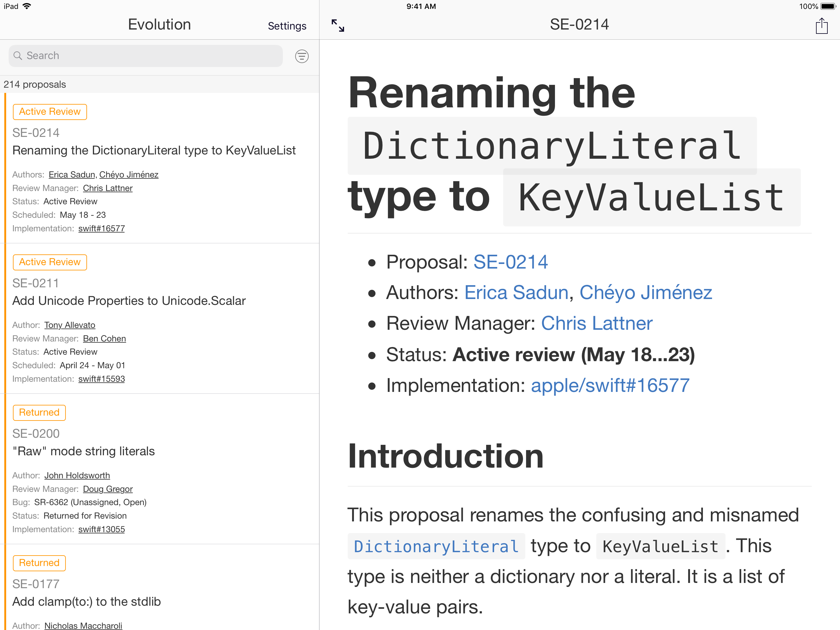Viewport: 840px width, 630px height.
Task: Open the John Holdsworth author link
Action: (77, 475)
